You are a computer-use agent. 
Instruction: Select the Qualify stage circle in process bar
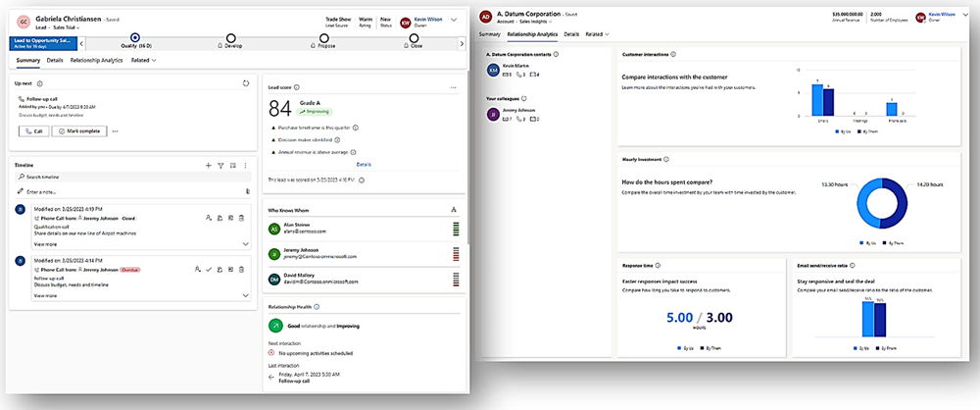pos(134,37)
